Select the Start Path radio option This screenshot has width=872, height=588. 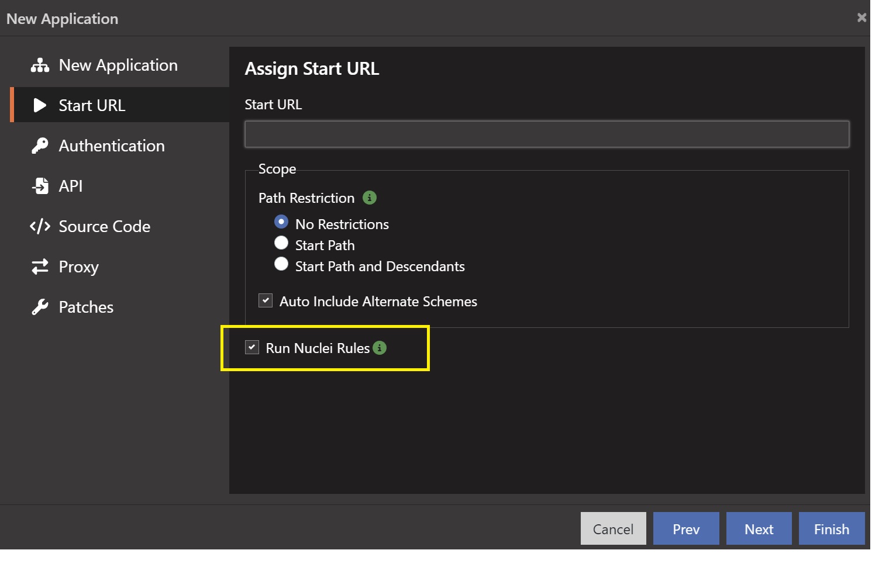281,243
